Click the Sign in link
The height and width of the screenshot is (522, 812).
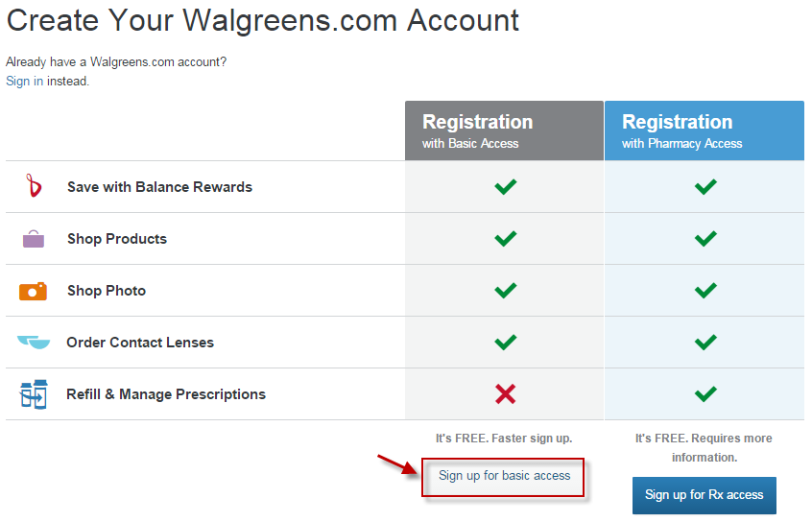pos(24,82)
